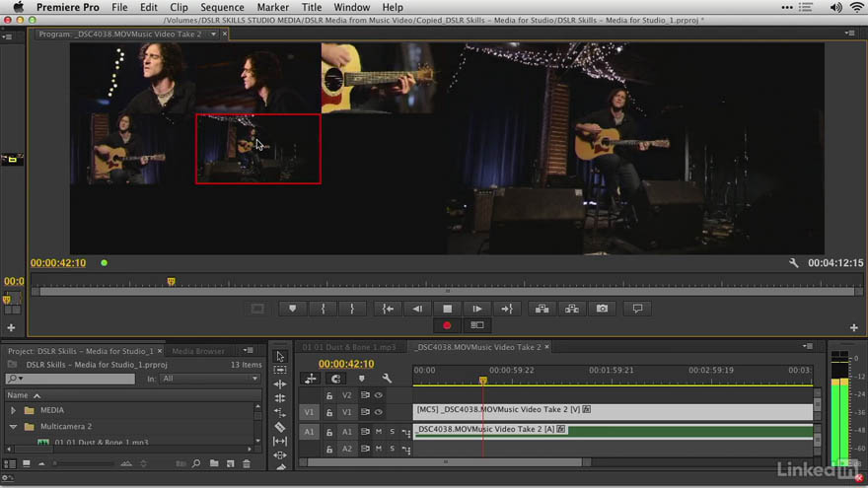The image size is (868, 488).
Task: Click the red multi-camera Record button
Action: pyautogui.click(x=447, y=325)
